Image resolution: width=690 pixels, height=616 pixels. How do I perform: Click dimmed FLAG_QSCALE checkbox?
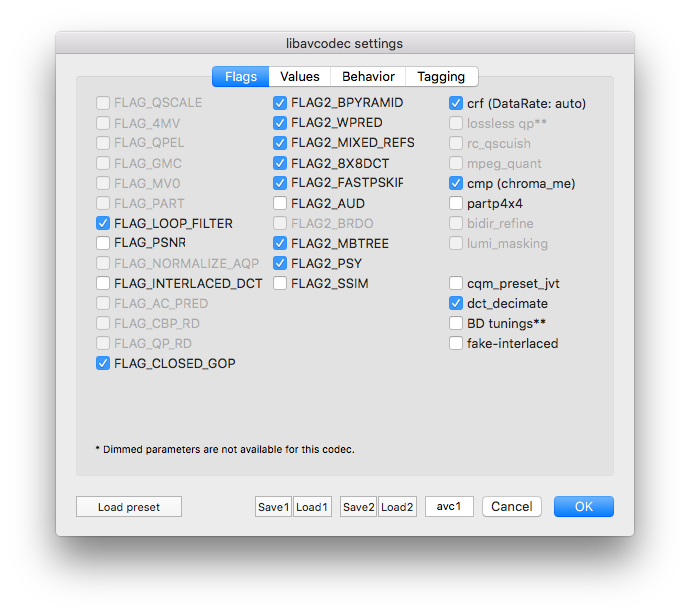(x=103, y=103)
